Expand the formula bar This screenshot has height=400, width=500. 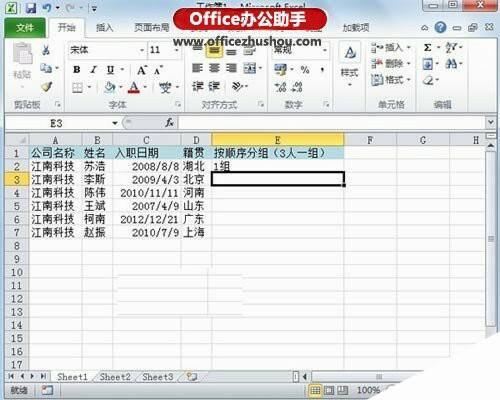pyautogui.click(x=490, y=122)
